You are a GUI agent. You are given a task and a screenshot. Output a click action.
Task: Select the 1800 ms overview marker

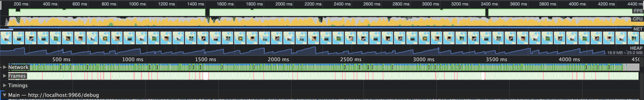254,4
